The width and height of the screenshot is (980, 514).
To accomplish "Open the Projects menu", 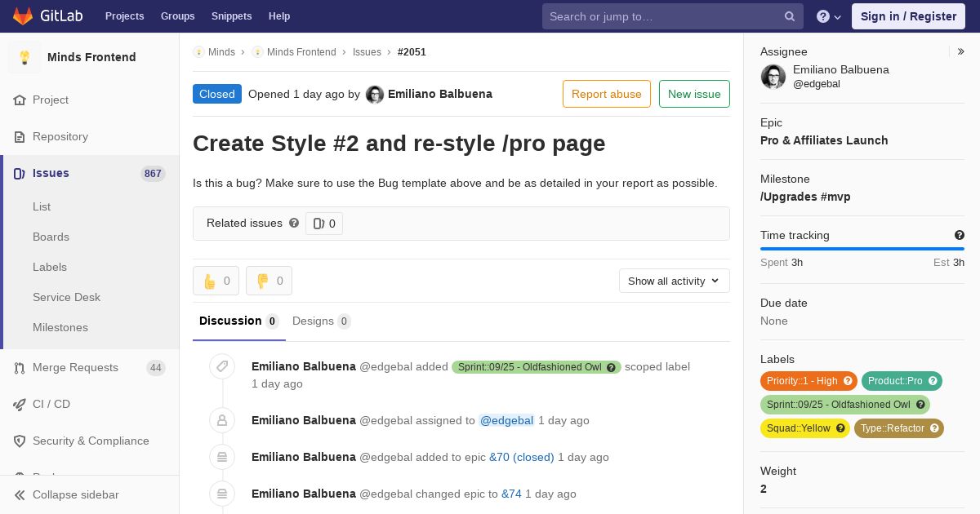I will [x=125, y=16].
